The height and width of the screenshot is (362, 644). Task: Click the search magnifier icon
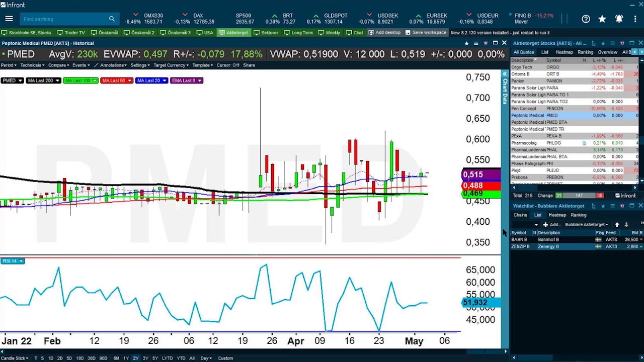click(x=112, y=19)
